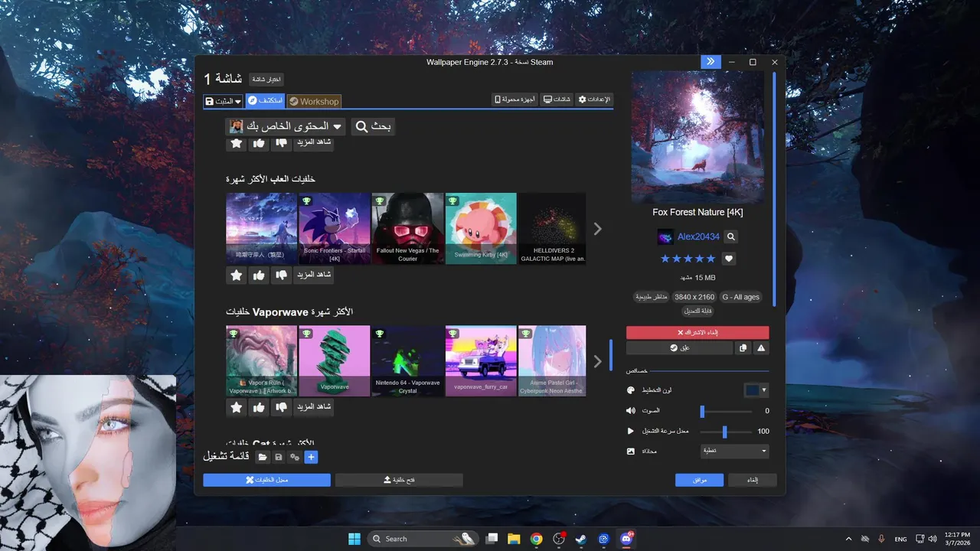Open the الإعدادات settings tab
The image size is (980, 551).
click(x=594, y=99)
